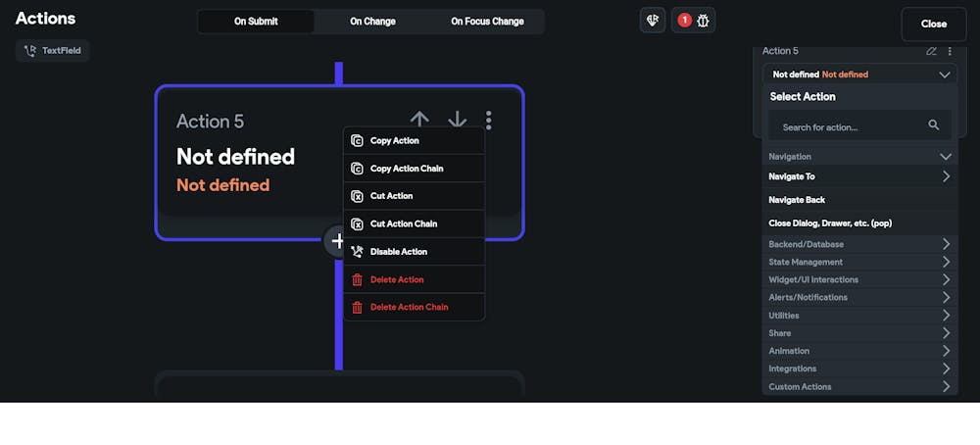Click the Copy Action icon

(357, 140)
